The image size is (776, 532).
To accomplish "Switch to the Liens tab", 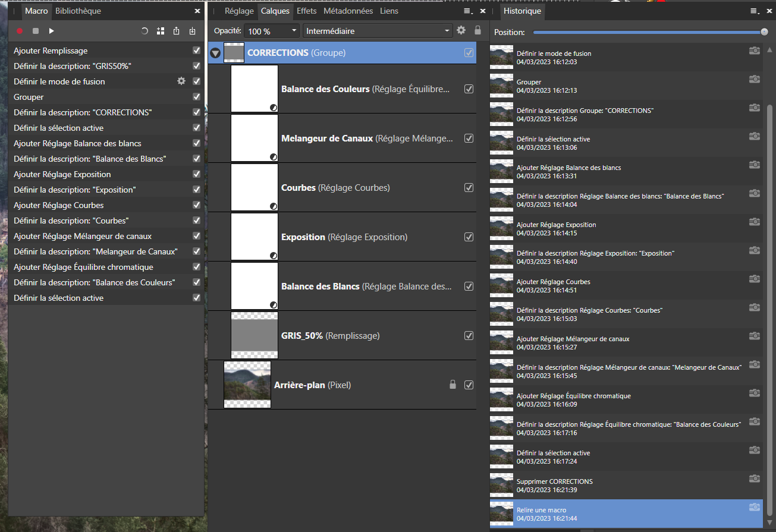I will point(389,11).
